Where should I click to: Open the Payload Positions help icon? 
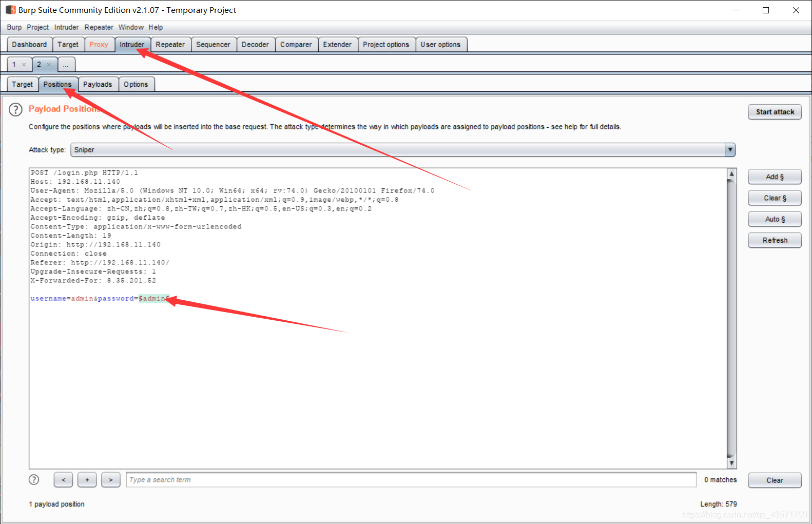point(15,109)
